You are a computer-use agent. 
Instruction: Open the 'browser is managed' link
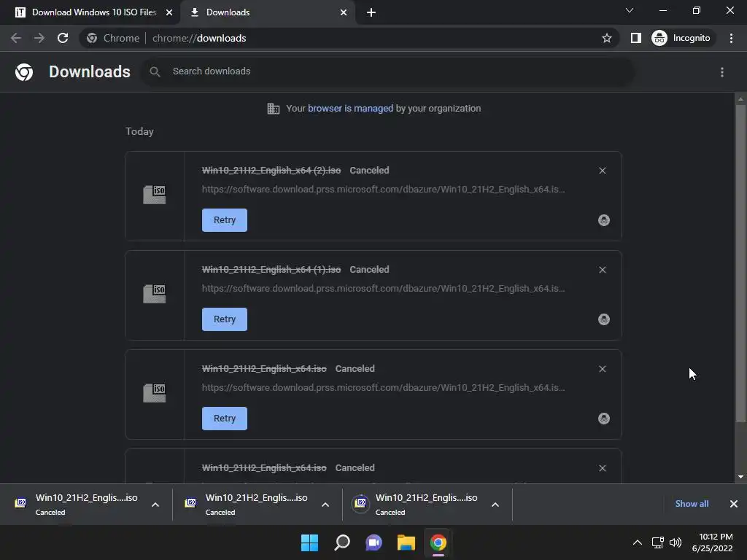point(350,108)
